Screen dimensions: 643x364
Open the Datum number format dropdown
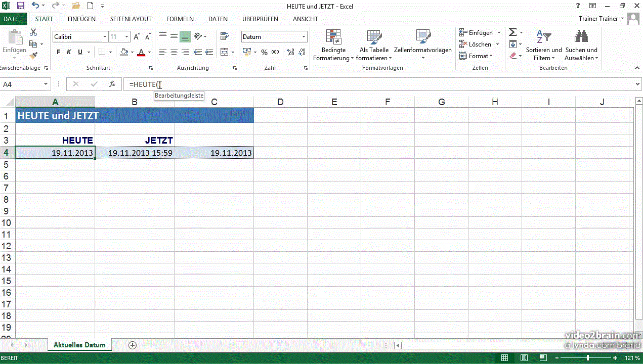coord(304,37)
